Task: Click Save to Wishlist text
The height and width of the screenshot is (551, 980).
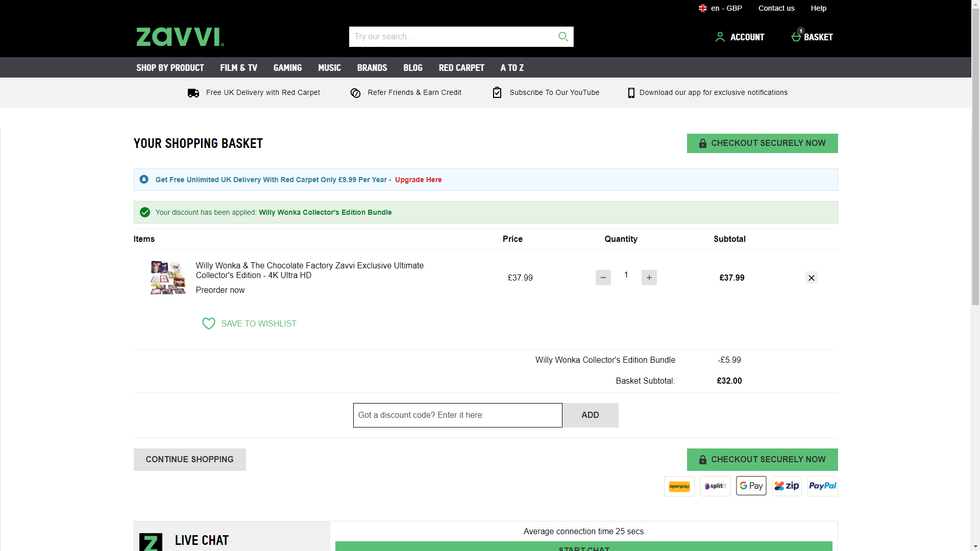Action: click(x=259, y=323)
